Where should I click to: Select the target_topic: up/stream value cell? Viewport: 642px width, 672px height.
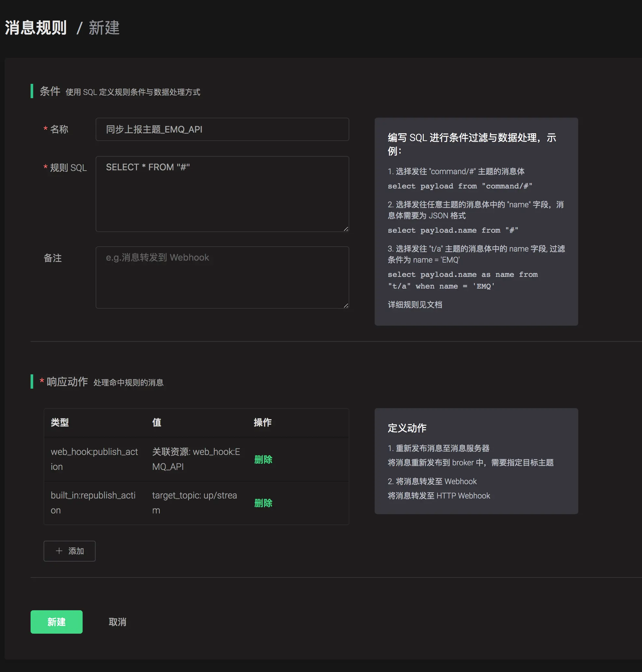(x=194, y=503)
